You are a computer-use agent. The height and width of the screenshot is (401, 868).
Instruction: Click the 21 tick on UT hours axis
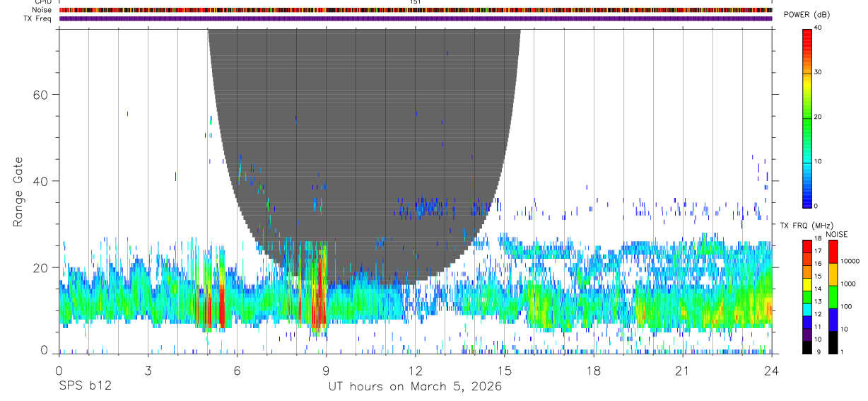click(x=682, y=371)
